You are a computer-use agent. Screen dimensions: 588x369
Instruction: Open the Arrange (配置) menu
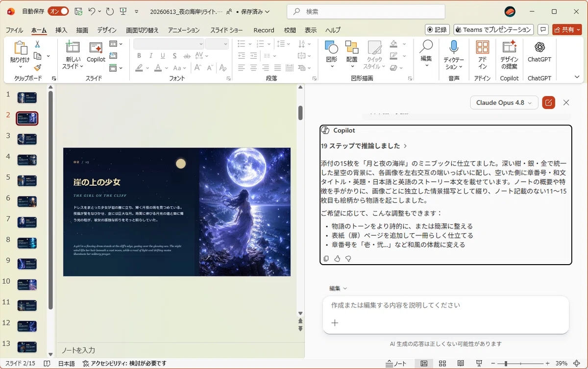tap(352, 48)
